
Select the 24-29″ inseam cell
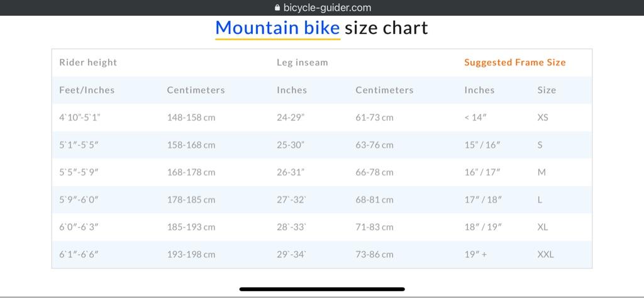[291, 118]
